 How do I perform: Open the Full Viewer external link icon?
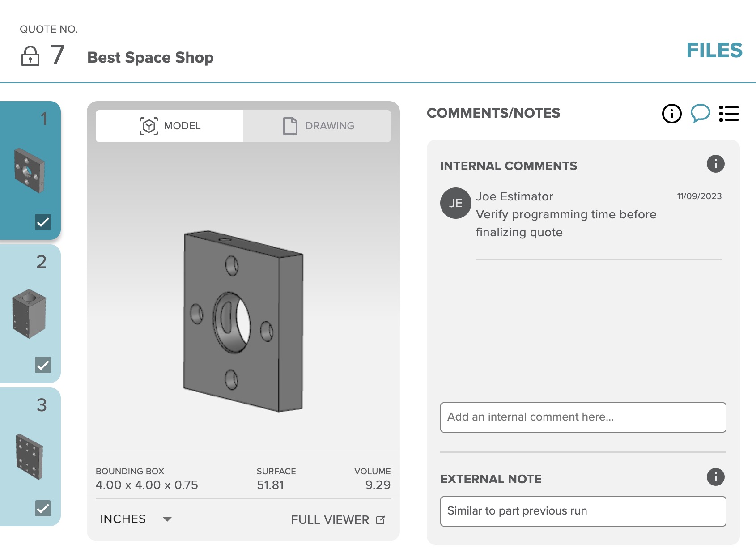[x=381, y=520]
